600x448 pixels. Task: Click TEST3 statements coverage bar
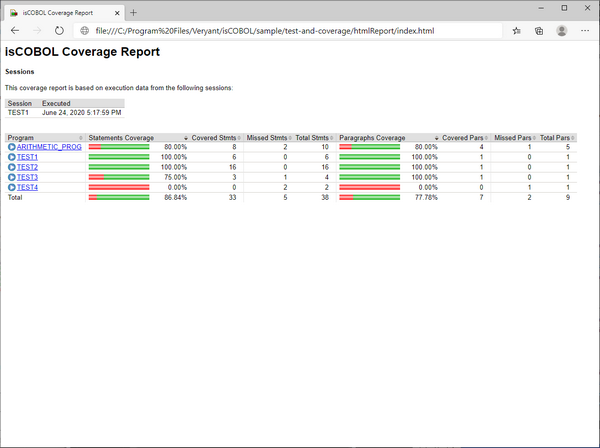click(x=119, y=177)
